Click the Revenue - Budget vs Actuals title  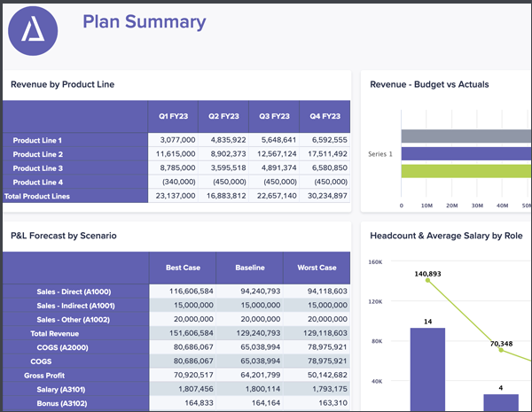[429, 84]
